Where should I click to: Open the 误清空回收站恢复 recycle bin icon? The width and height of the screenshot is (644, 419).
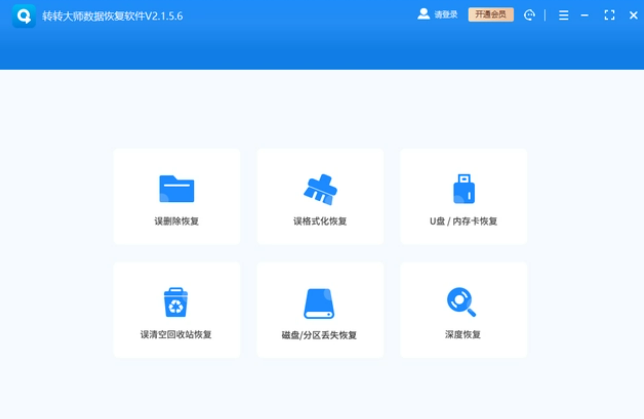click(x=176, y=302)
